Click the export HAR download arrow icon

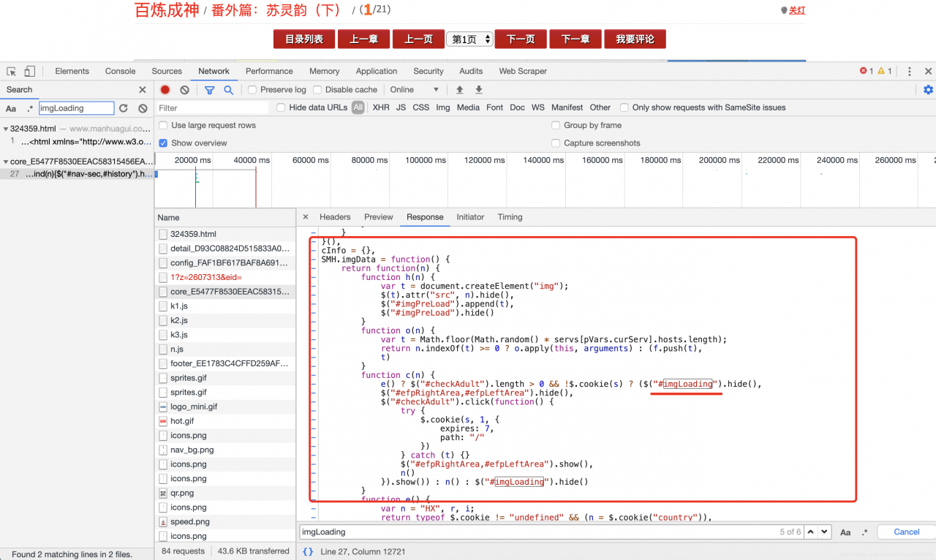pos(479,90)
